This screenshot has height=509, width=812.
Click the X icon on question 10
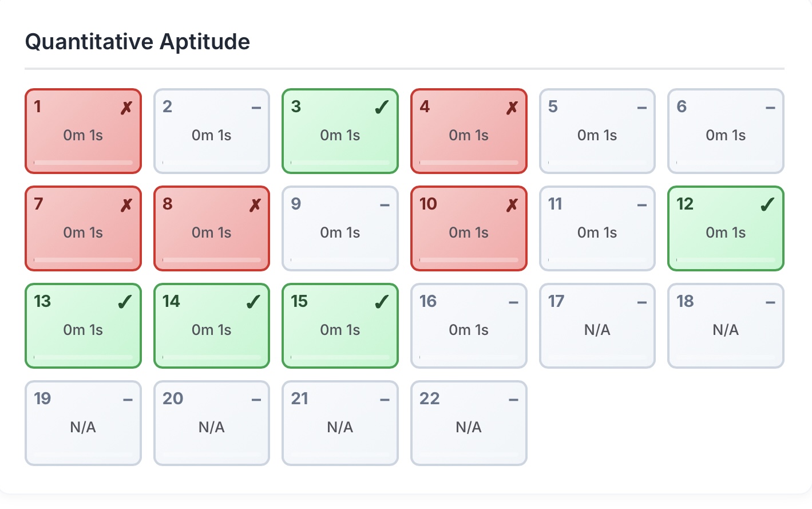[x=512, y=205]
